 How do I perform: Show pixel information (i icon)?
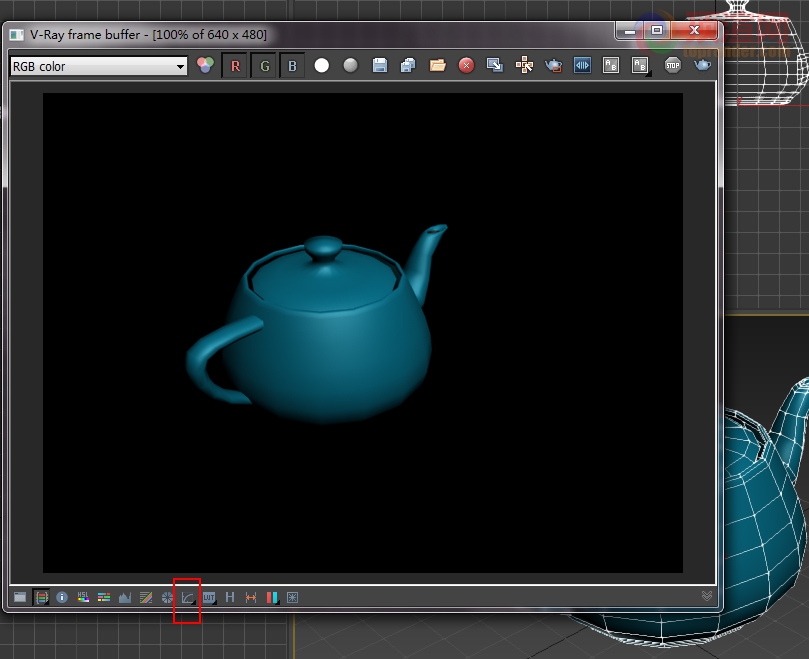click(62, 597)
